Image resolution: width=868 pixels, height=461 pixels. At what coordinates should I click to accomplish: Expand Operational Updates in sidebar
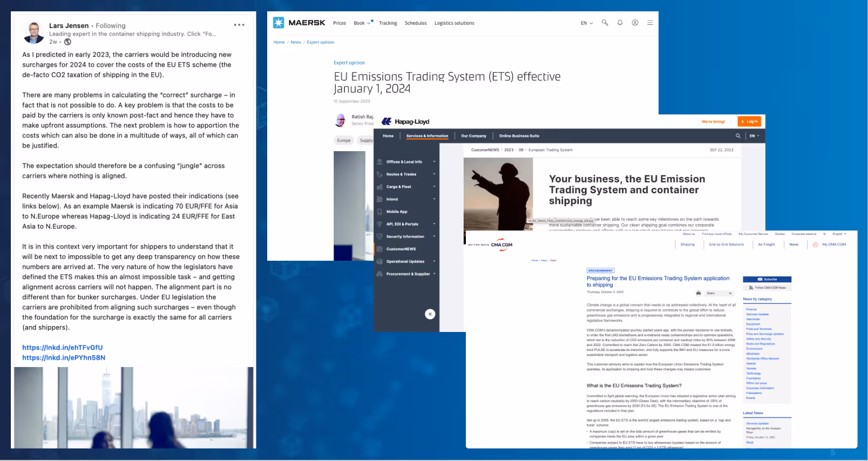coord(406,261)
